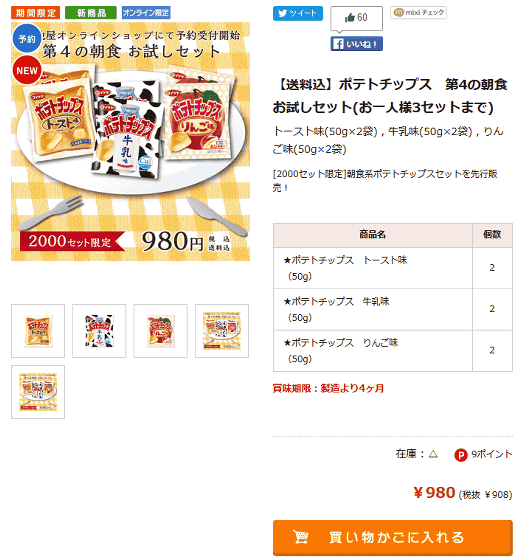Click the red NEW badge on image
The width and height of the screenshot is (521, 560).
pyautogui.click(x=27, y=70)
